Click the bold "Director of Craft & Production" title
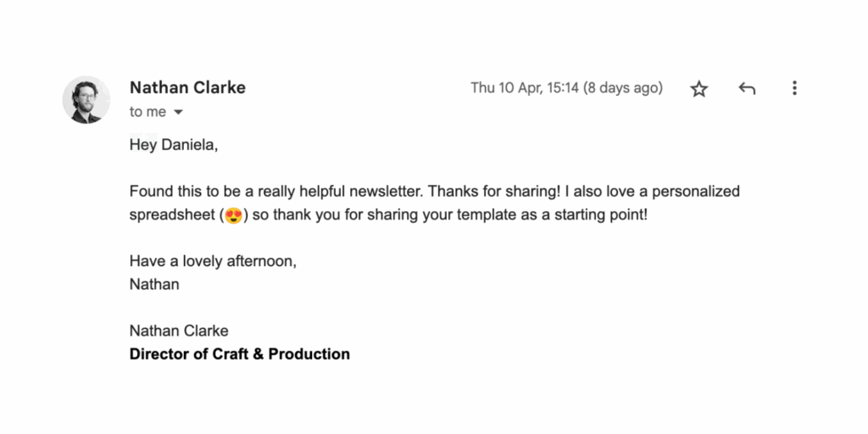868x434 pixels. coord(240,354)
